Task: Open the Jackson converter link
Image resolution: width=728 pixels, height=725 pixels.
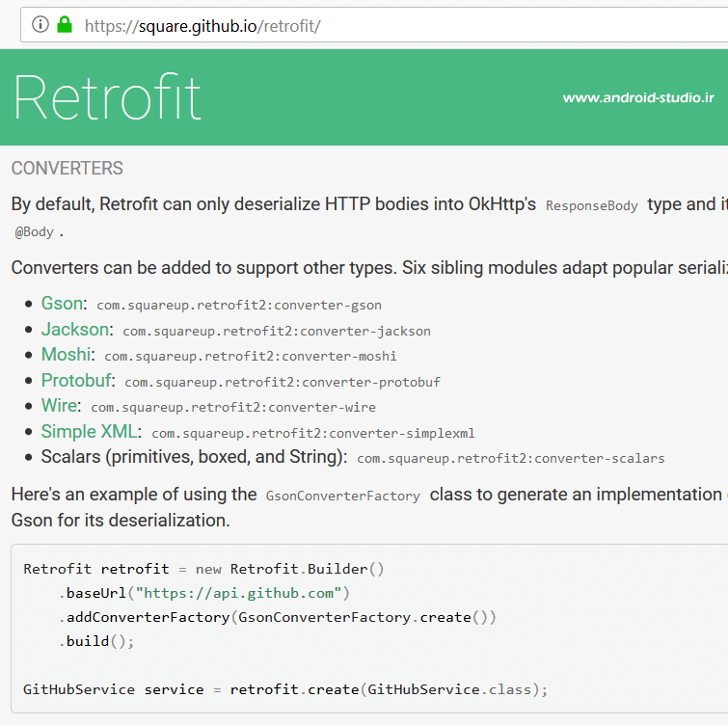Action: coord(75,330)
